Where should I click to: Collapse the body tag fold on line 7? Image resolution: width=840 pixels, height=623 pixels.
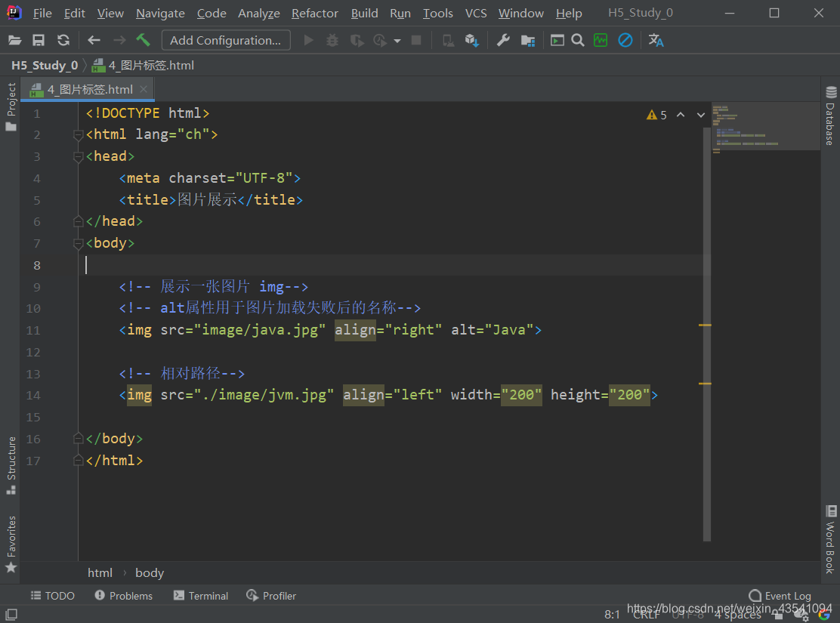click(79, 243)
